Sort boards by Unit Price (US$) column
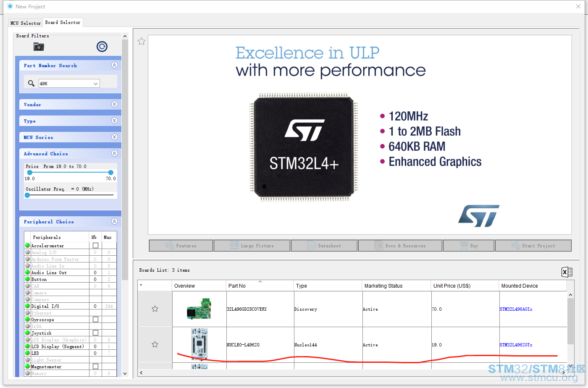The height and width of the screenshot is (388, 588). pyautogui.click(x=465, y=286)
